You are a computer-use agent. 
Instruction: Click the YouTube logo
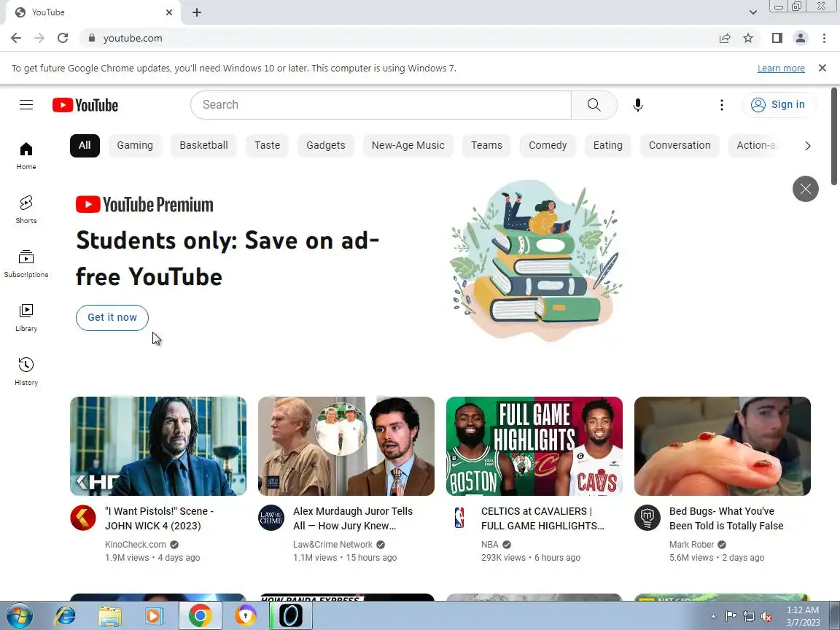(x=85, y=105)
